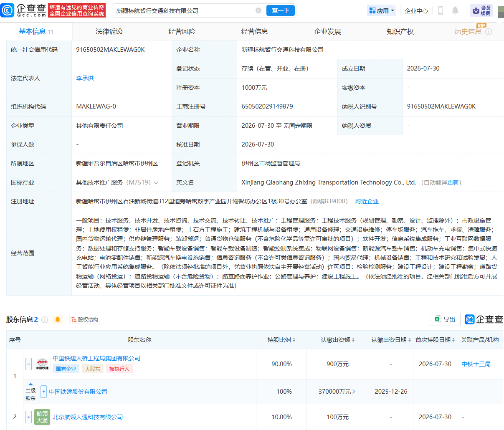Viewport: 504px width, 430px height.
Task: Open the 应用 dropdown menu
Action: pyautogui.click(x=381, y=11)
